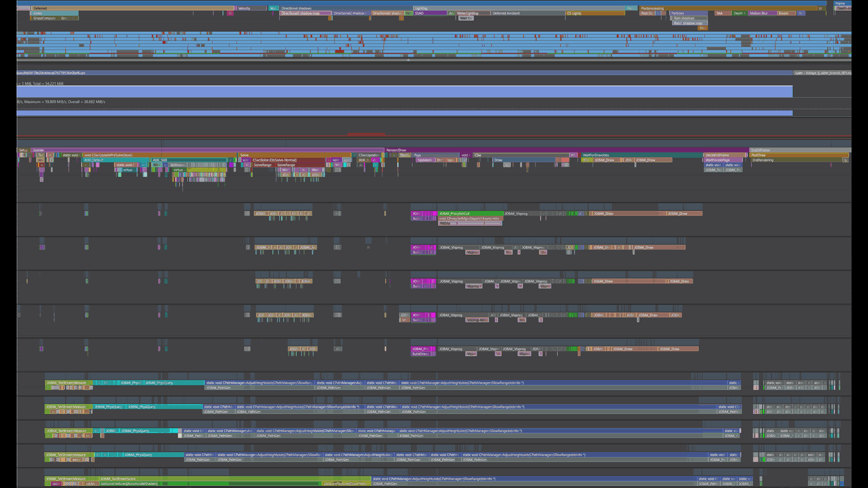868x488 pixels.
Task: Click the AUK_Default zone
Action: [x=116, y=160]
